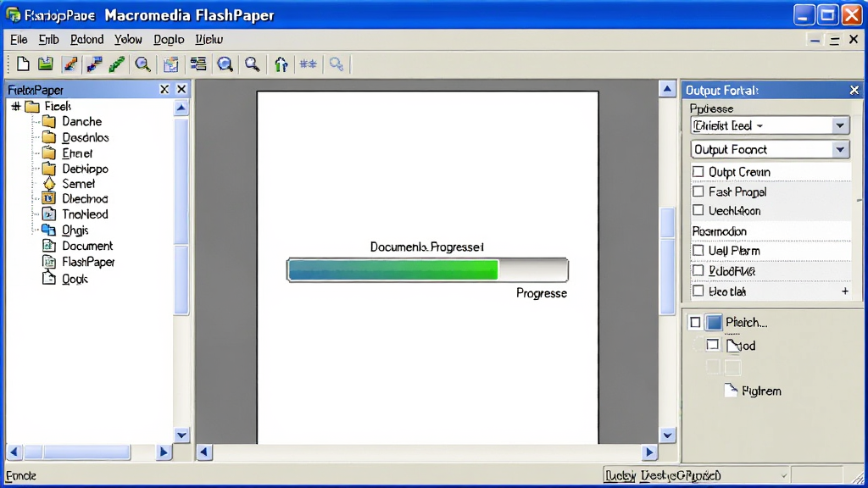Click document view scroll-left arrow

pos(204,452)
